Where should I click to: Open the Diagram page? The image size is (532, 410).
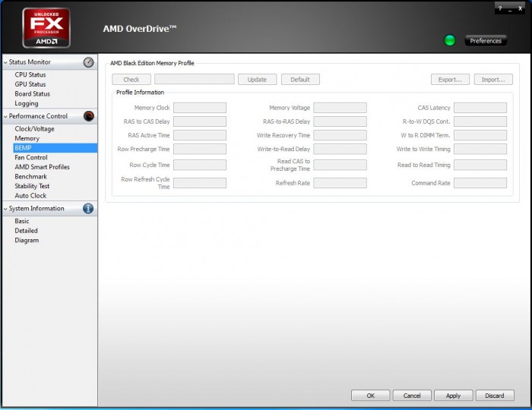tap(27, 240)
